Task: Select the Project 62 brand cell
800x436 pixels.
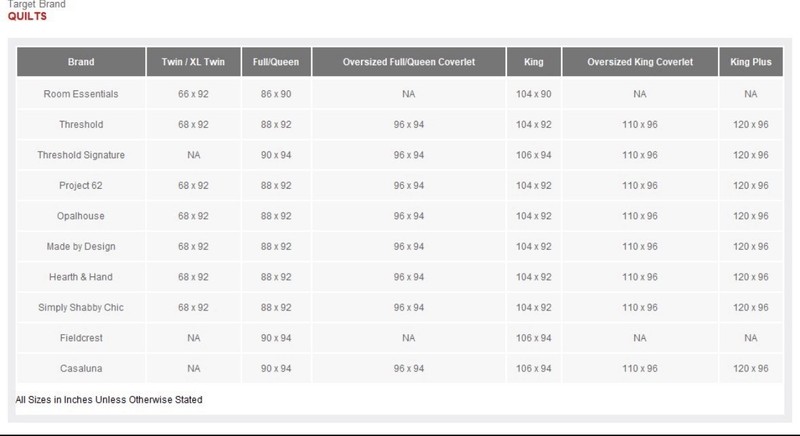Action: 81,186
